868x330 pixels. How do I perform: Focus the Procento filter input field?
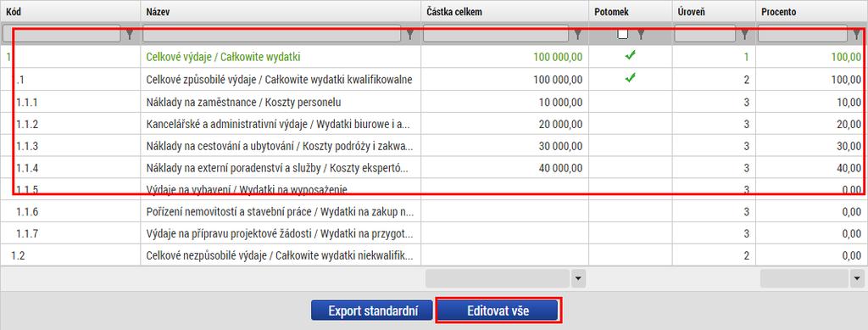(x=802, y=34)
